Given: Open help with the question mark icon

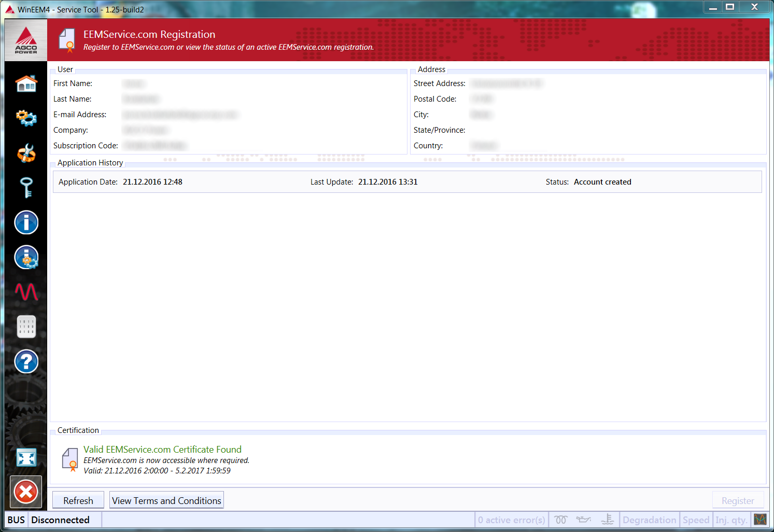Looking at the screenshot, I should [26, 361].
